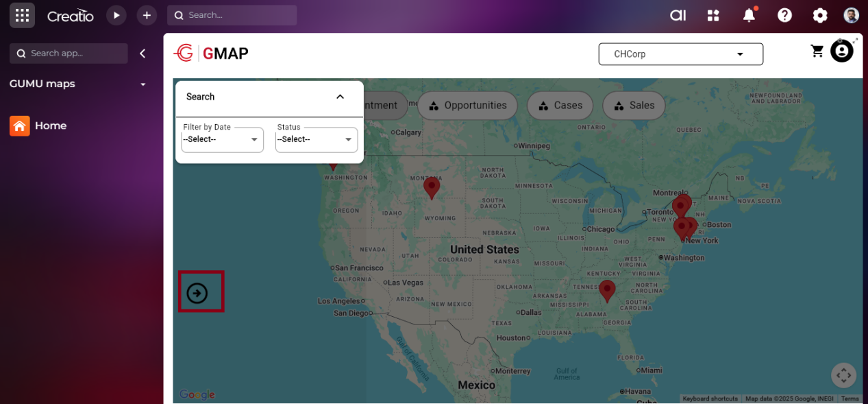Click the Creatio logo

70,15
